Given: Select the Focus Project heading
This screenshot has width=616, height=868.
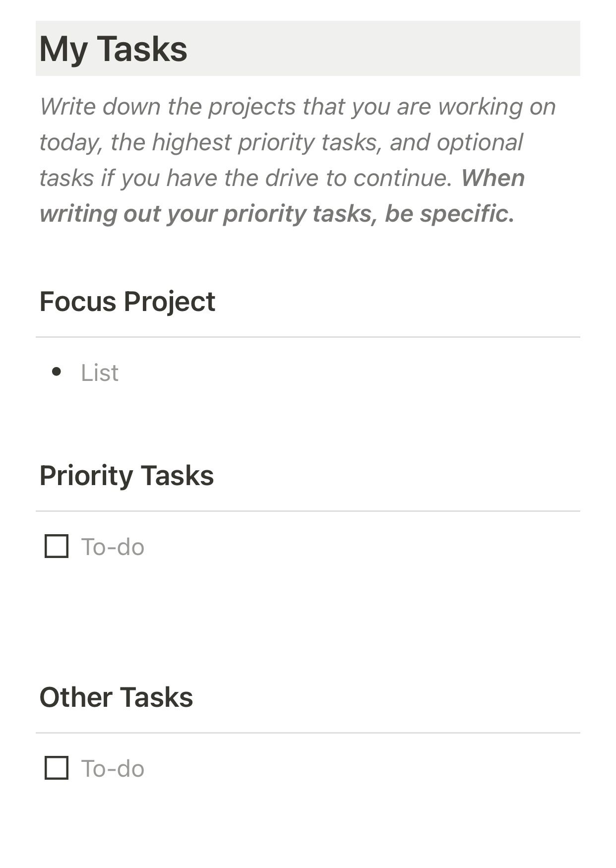Looking at the screenshot, I should pos(127,301).
